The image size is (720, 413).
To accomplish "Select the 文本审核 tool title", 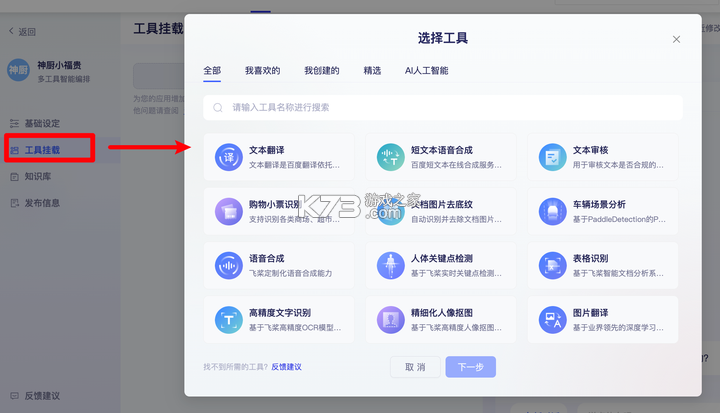I will pyautogui.click(x=591, y=150).
